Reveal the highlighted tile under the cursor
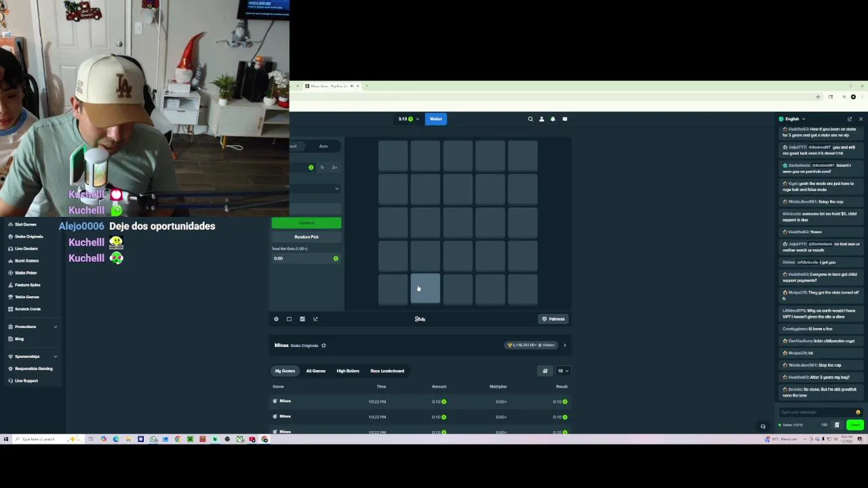This screenshot has width=868, height=488. (x=425, y=289)
